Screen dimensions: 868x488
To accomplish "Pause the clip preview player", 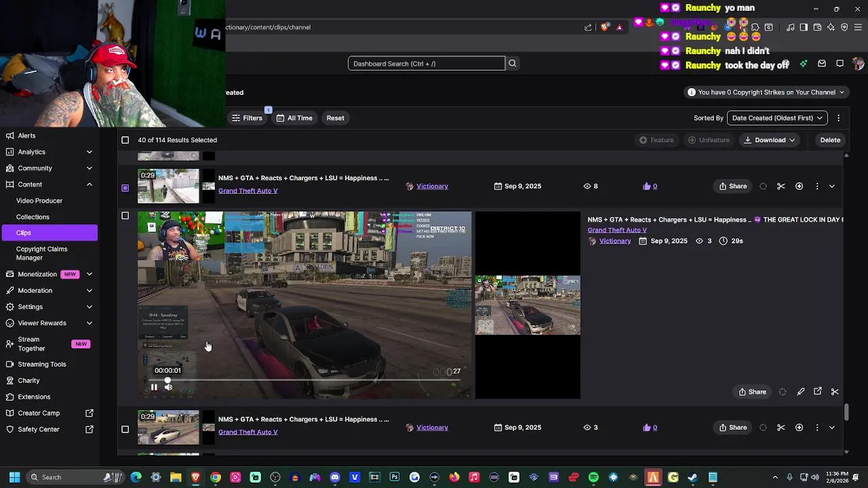I will tap(154, 388).
